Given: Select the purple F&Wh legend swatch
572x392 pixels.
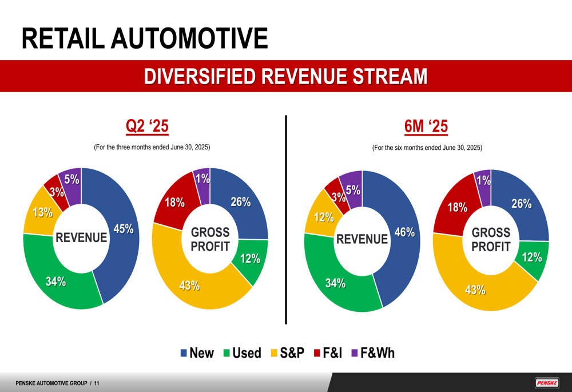Looking at the screenshot, I should pos(355,353).
